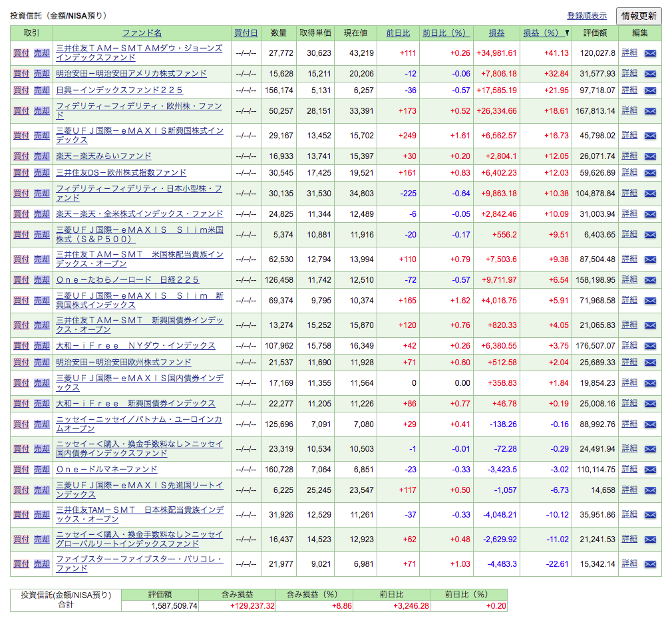
Task: Sort table by 買付日 column header
Action: tap(246, 33)
